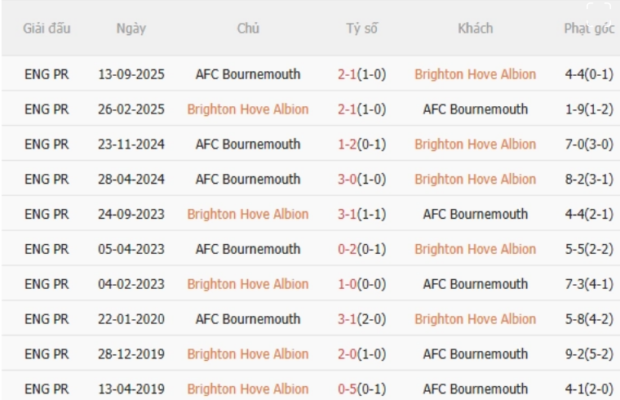
Task: Open the 1-0 score from 04-02-2023
Action: [361, 284]
